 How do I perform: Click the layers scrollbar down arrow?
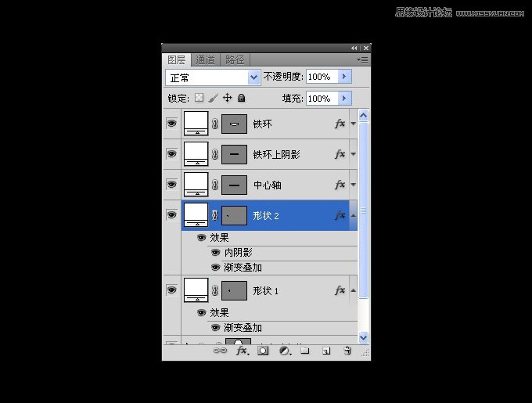(x=363, y=337)
